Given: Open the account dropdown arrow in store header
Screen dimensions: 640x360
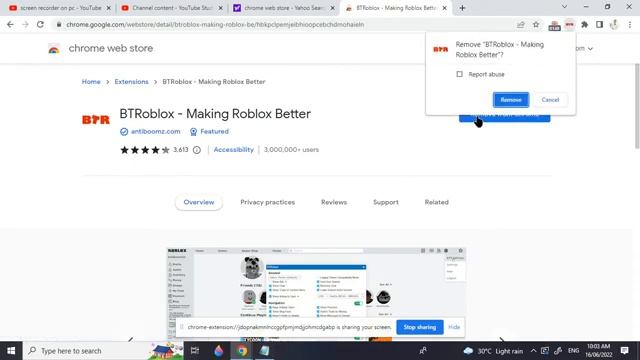Looking at the screenshot, I should [x=590, y=49].
